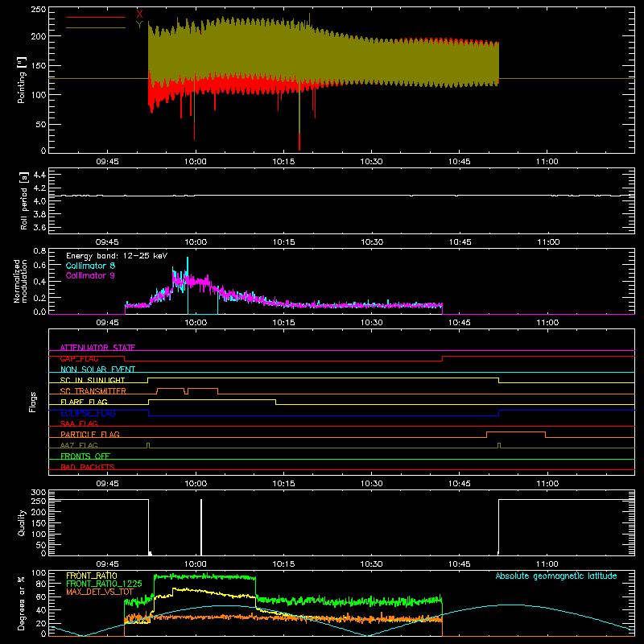
Task: Click the magenta Collimator 9 legend entry
Action: pos(90,275)
